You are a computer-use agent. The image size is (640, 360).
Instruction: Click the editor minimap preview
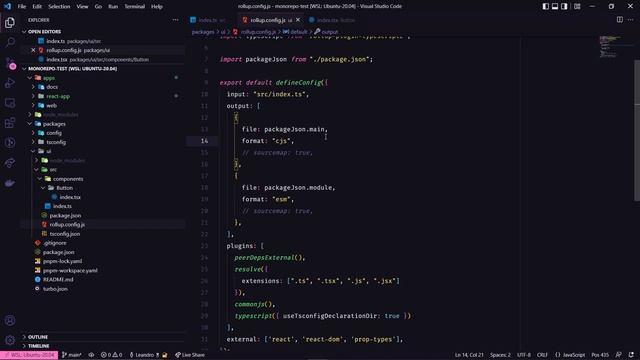pyautogui.click(x=611, y=47)
